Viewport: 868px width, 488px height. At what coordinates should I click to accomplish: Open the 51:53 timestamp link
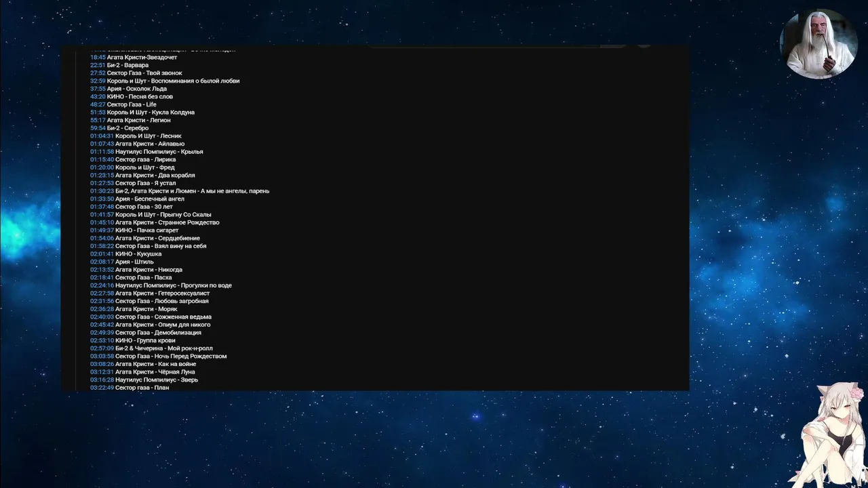98,113
